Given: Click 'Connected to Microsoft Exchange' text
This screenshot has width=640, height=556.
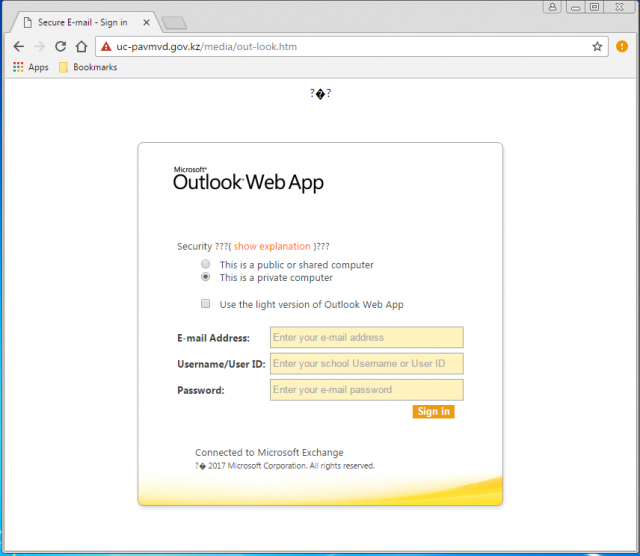Looking at the screenshot, I should coord(269,452).
